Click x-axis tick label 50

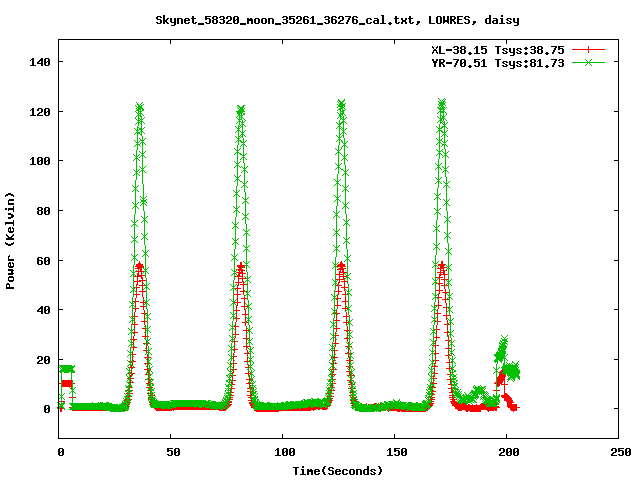[x=173, y=452]
